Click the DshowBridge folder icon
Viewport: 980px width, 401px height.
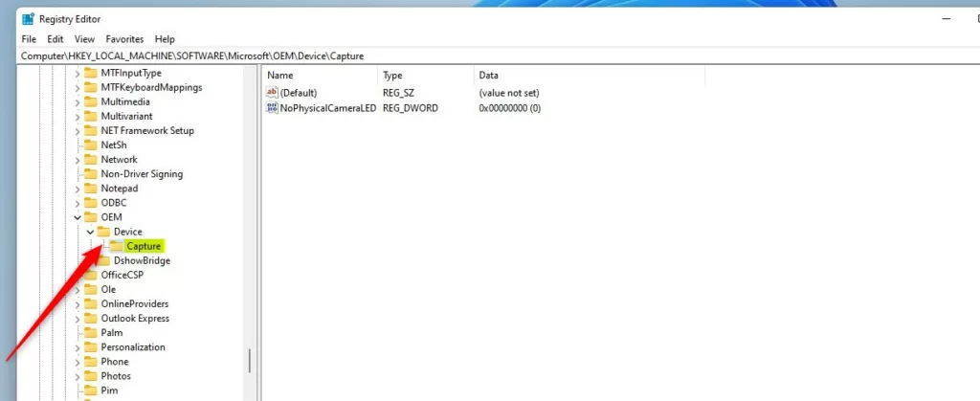[103, 260]
